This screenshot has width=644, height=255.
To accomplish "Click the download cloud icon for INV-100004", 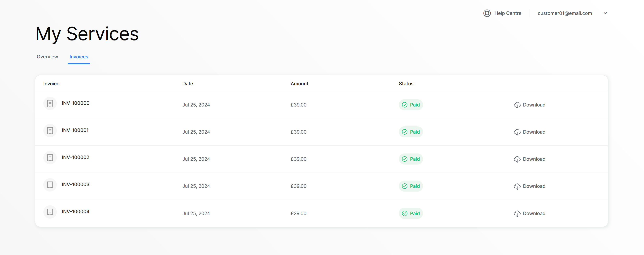I will click(517, 214).
